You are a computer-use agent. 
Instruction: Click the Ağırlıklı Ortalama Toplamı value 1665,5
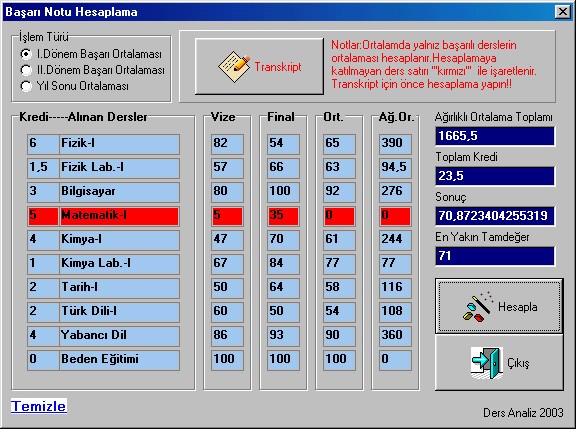click(x=495, y=136)
